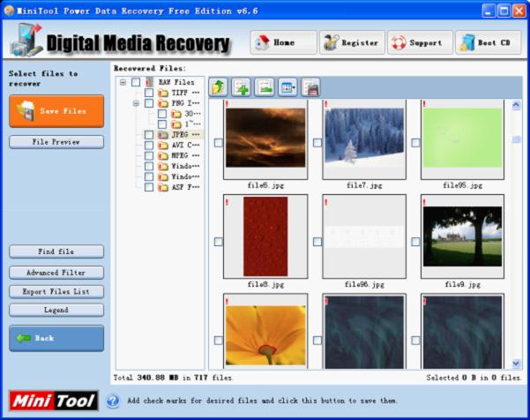This screenshot has width=530, height=420.
Task: Click the save files toolbar icon with floppy disk
Action: coord(310,87)
